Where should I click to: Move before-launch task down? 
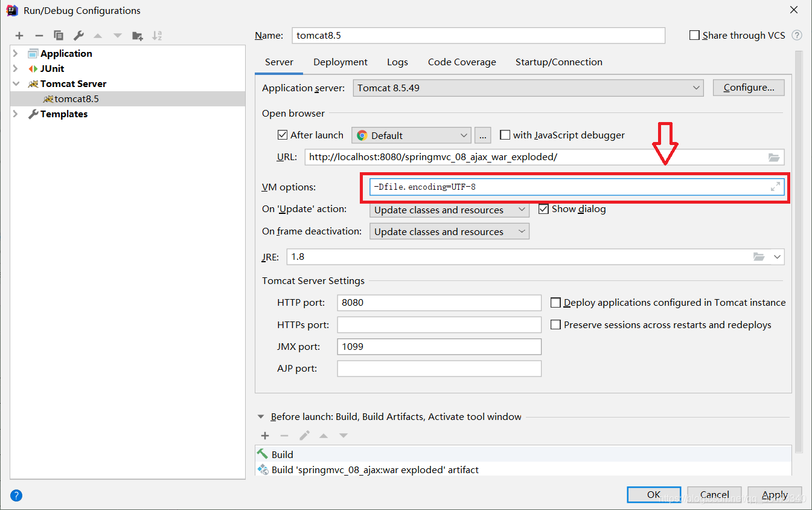point(343,435)
